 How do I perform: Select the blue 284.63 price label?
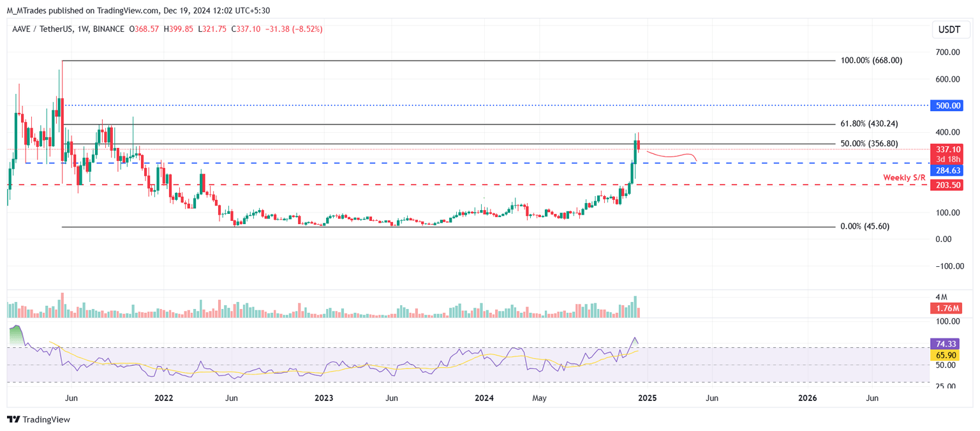click(947, 170)
